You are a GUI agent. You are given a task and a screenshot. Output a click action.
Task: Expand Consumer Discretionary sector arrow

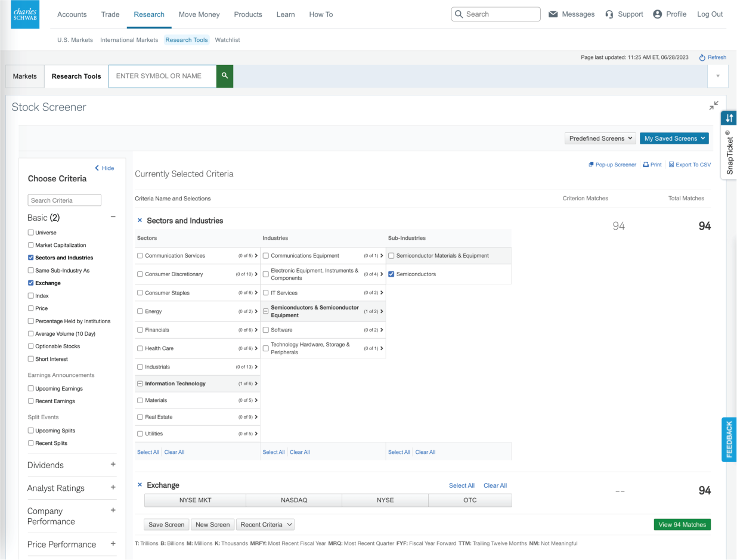[256, 274]
